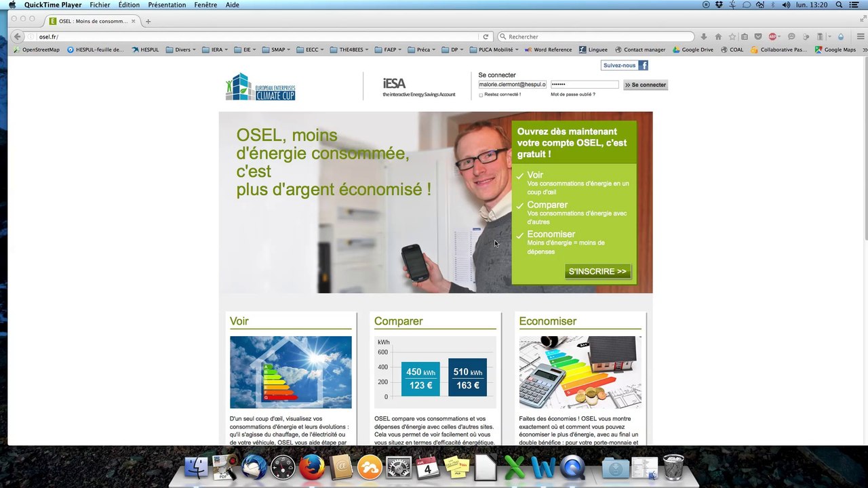Open QuickTime Player from the Dock
868x488 pixels.
click(x=573, y=468)
